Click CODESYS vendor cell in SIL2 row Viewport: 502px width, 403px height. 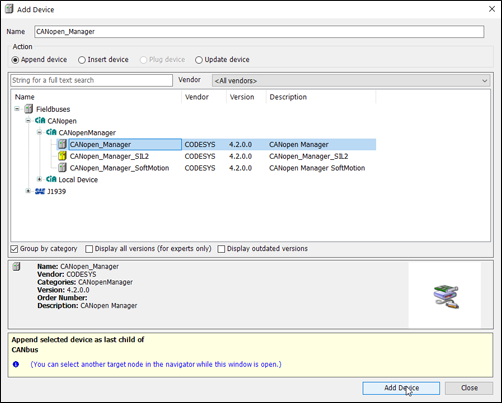[x=200, y=156]
